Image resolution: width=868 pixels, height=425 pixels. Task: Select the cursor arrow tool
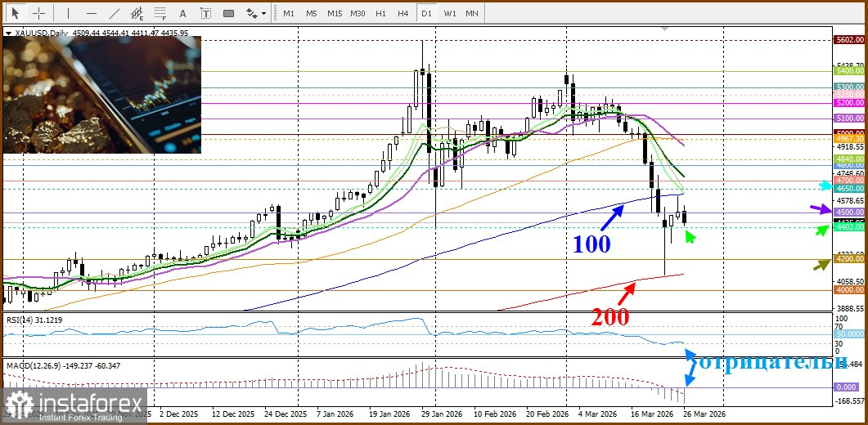pos(16,13)
